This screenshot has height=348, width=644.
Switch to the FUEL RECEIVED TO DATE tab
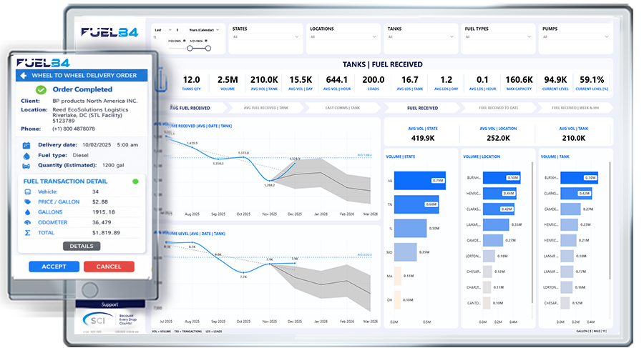(x=499, y=108)
